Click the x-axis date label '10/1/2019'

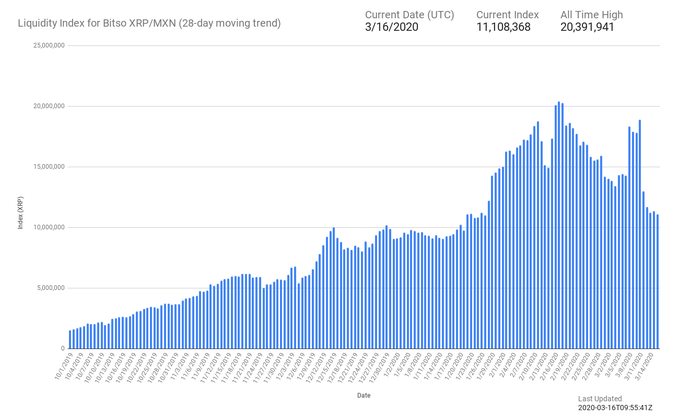[x=64, y=366]
